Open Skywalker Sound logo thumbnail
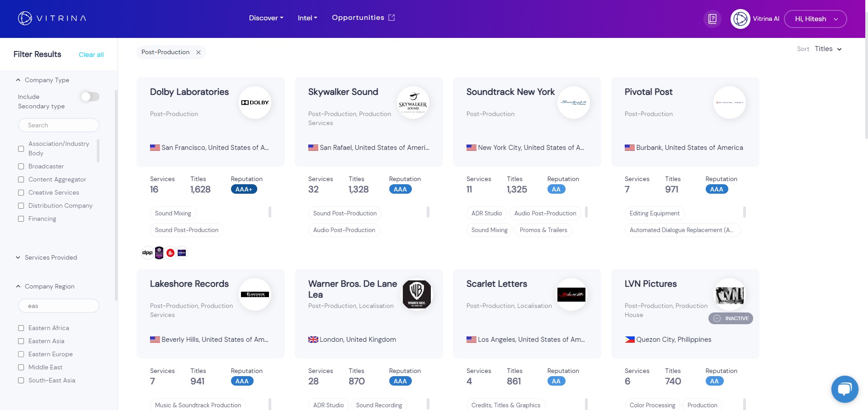Image resolution: width=868 pixels, height=410 pixels. 413,102
